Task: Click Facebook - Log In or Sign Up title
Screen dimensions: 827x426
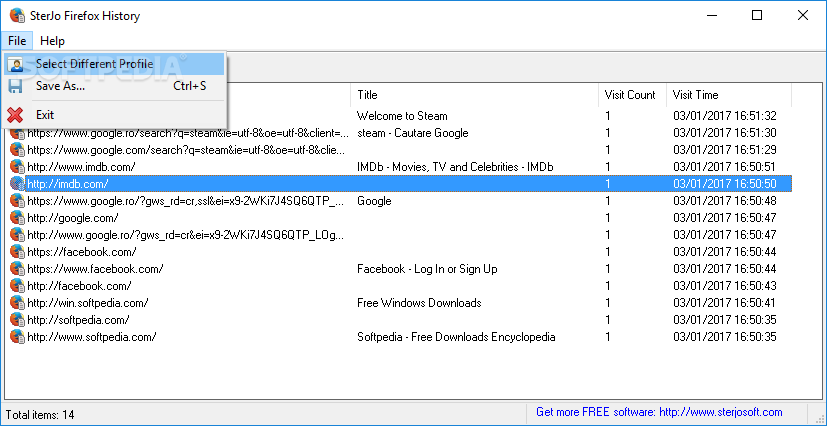Action: pyautogui.click(x=427, y=268)
